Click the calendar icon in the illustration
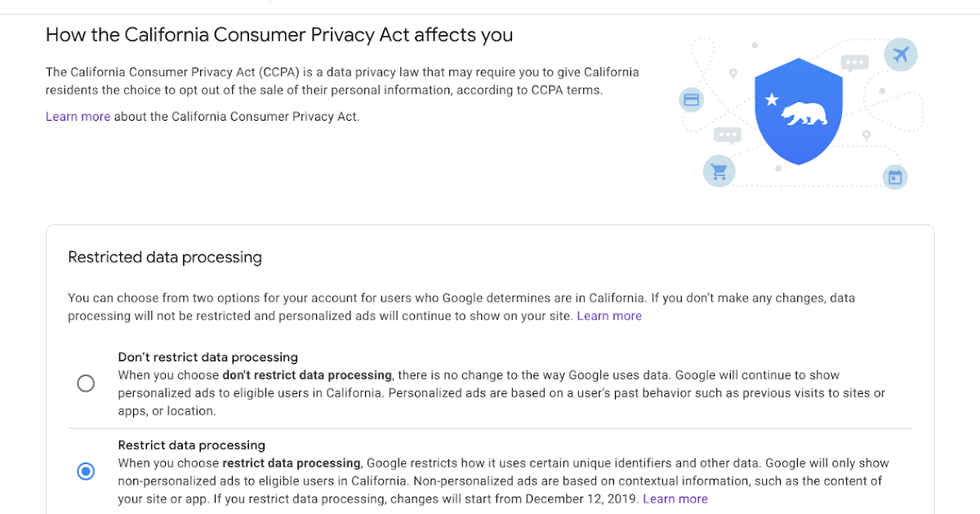The width and height of the screenshot is (980, 514). (x=895, y=177)
